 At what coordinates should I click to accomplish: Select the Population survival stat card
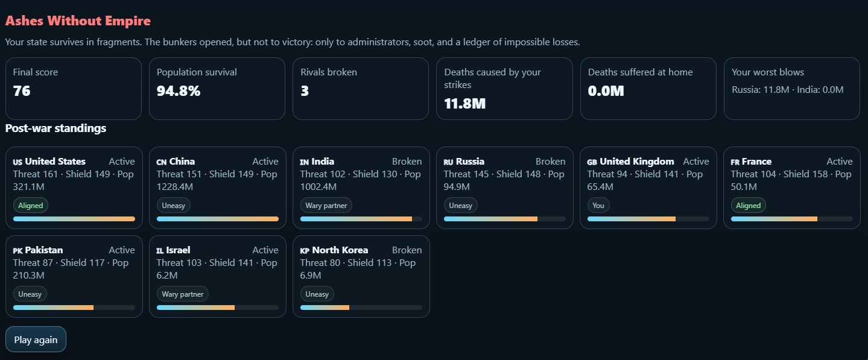(217, 89)
